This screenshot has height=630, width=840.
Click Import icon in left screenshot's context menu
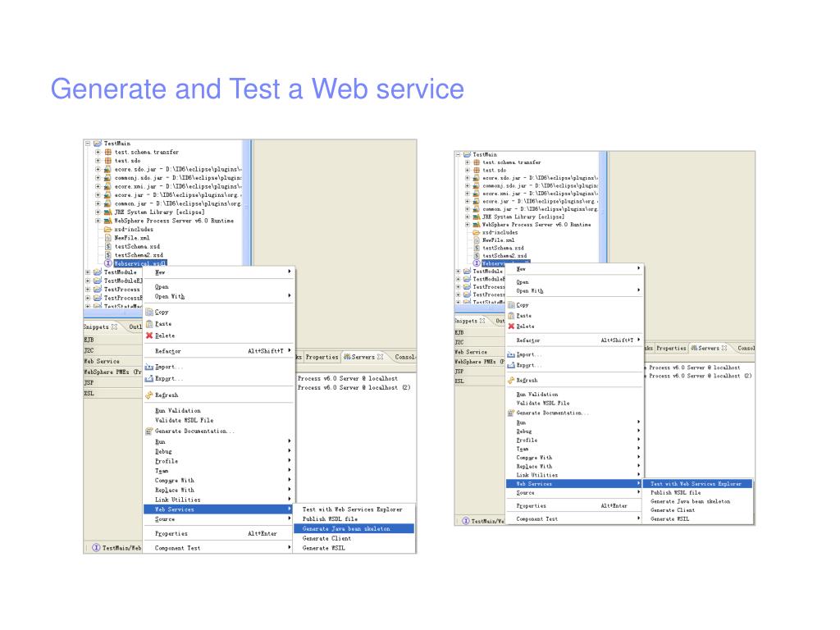click(x=149, y=367)
